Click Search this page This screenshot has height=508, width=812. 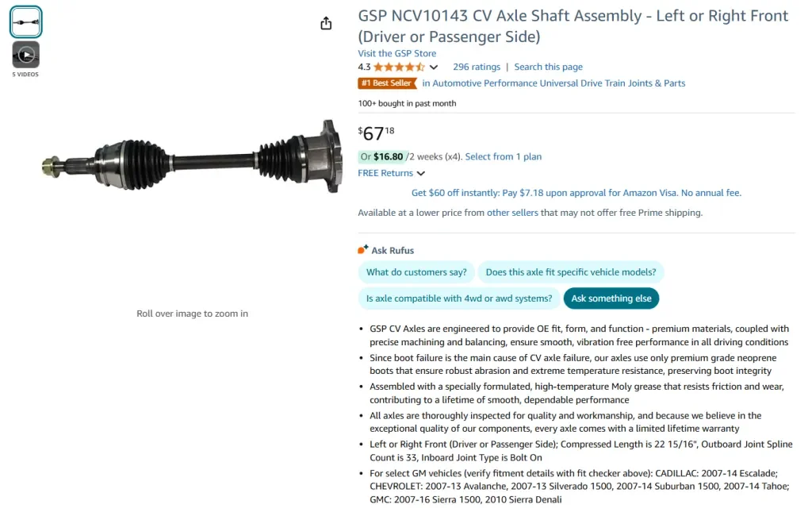point(548,67)
